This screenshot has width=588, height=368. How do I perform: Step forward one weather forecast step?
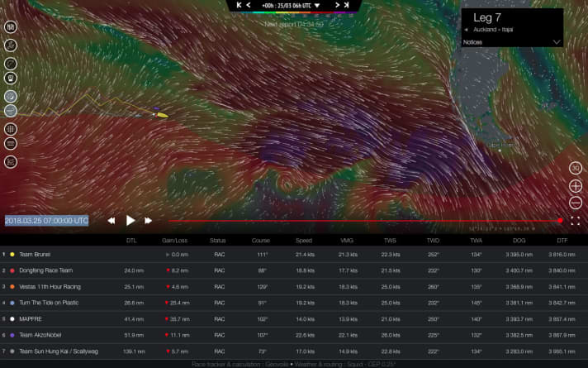pyautogui.click(x=337, y=5)
